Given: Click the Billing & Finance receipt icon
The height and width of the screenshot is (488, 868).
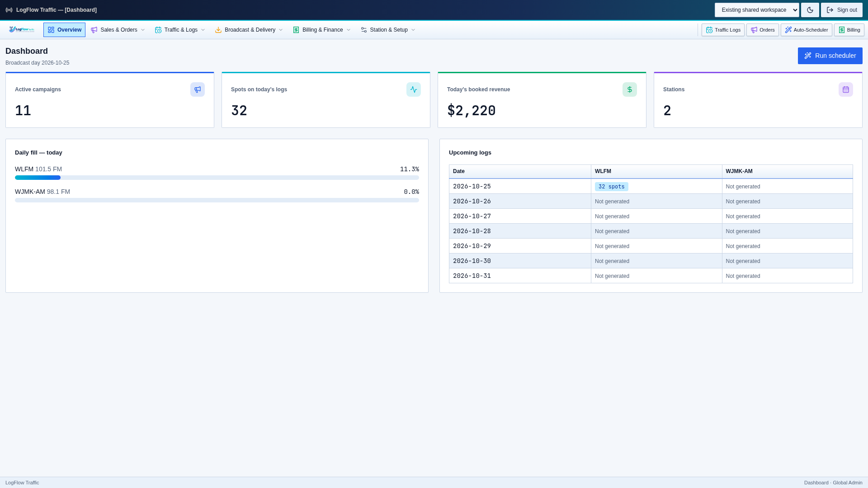Looking at the screenshot, I should pyautogui.click(x=296, y=30).
